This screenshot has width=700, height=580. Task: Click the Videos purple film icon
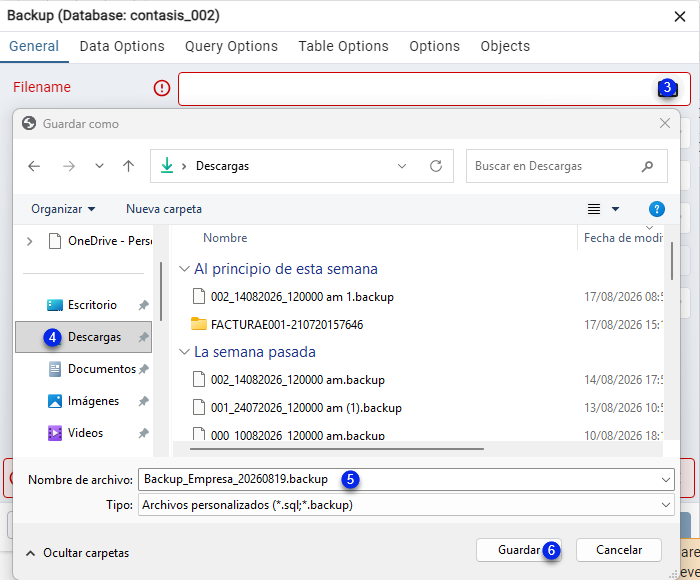[55, 433]
